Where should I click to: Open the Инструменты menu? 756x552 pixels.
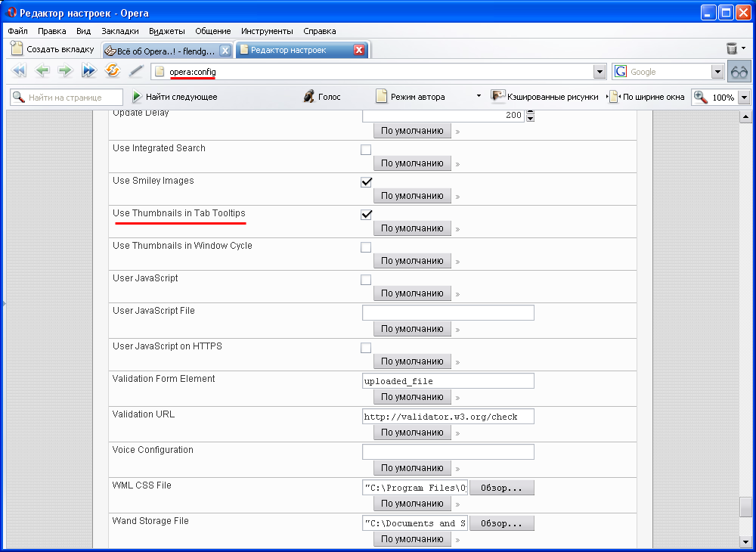point(267,31)
